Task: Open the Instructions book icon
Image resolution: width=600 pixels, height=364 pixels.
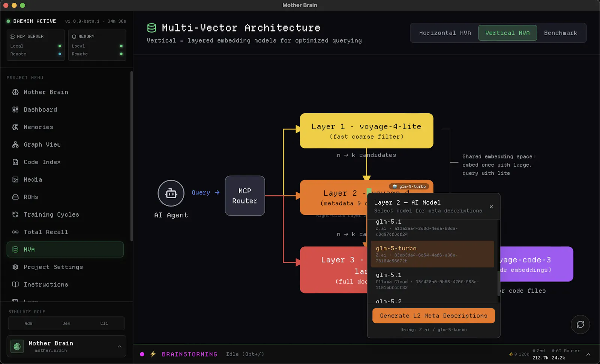Action: (15, 285)
